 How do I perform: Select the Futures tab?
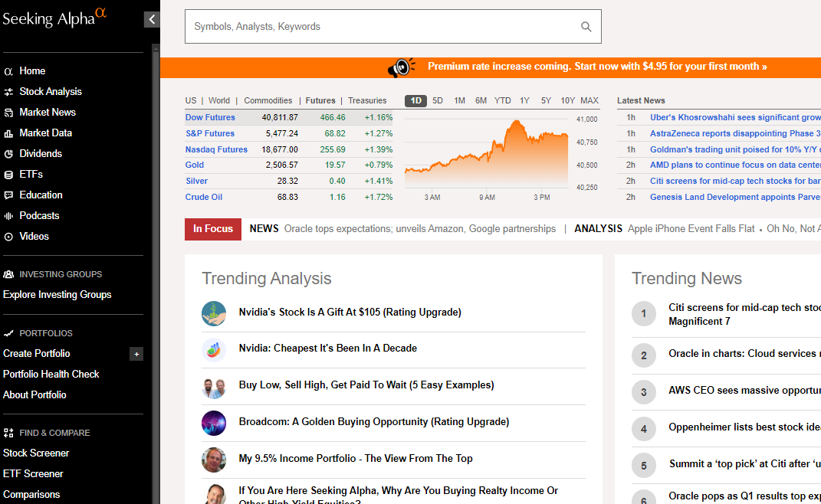pyautogui.click(x=320, y=100)
